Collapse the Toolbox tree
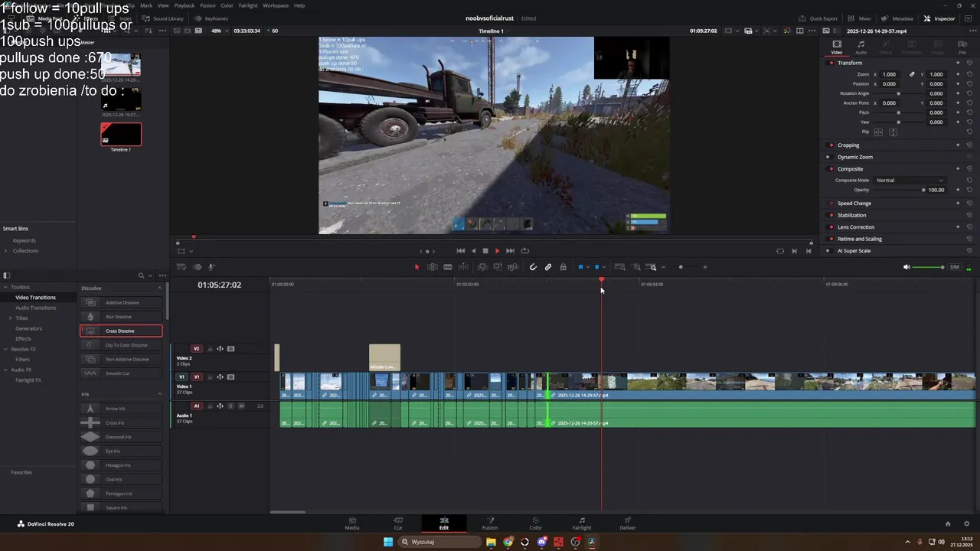The height and width of the screenshot is (551, 980). (5, 287)
